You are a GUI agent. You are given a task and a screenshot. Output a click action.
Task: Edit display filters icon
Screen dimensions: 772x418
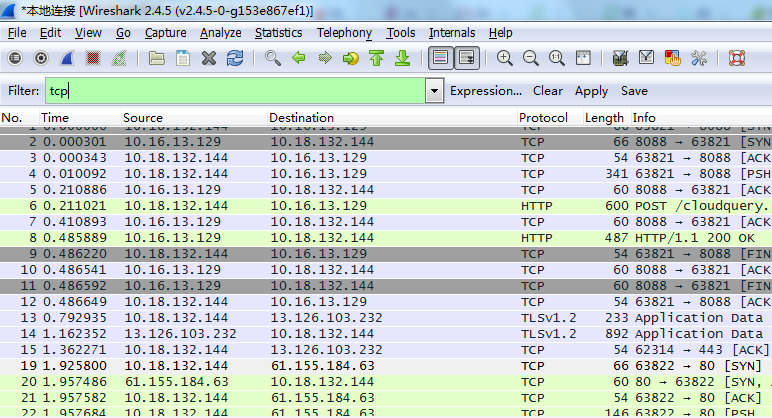646,58
